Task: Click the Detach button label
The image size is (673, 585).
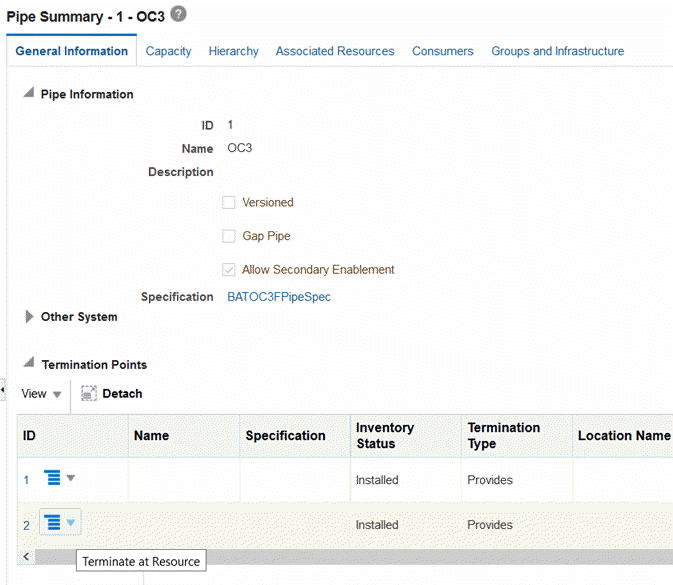Action: (x=122, y=394)
